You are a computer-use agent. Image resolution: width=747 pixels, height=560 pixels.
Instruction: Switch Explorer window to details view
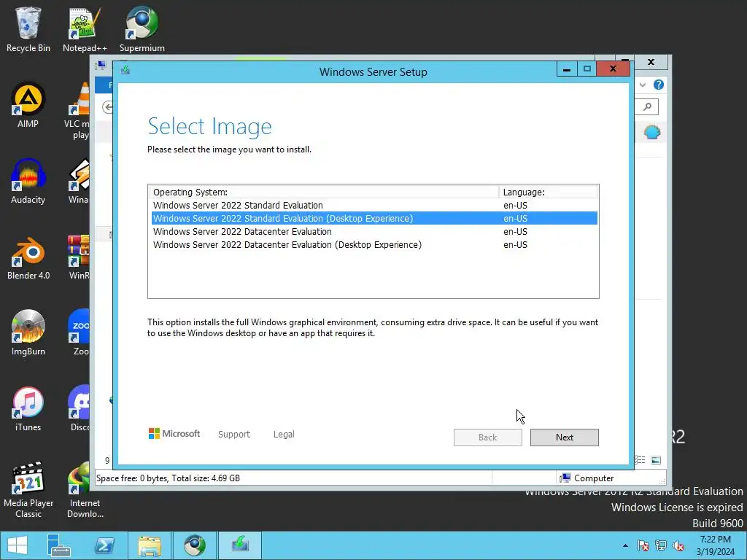pos(640,460)
